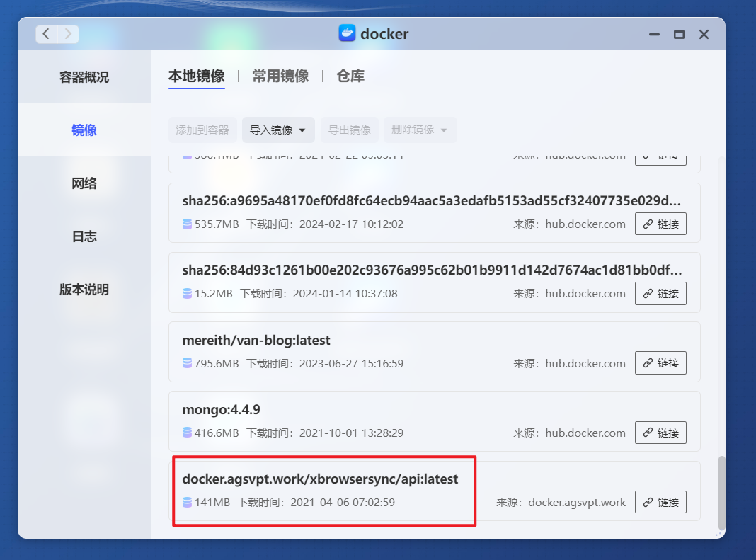This screenshot has width=756, height=560.
Task: Click the image list scrollbar thumb
Action: pos(721,493)
